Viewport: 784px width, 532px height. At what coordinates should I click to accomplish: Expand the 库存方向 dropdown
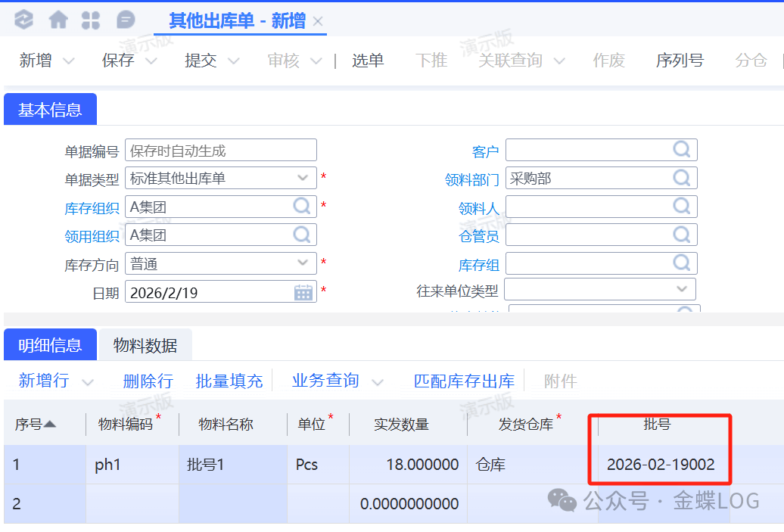[x=303, y=263]
